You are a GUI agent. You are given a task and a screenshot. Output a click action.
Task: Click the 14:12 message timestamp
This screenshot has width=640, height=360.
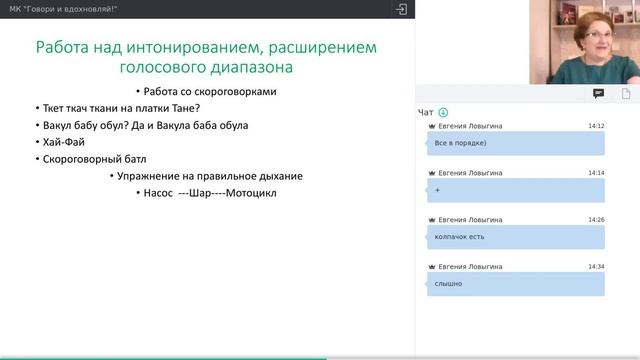[596, 126]
